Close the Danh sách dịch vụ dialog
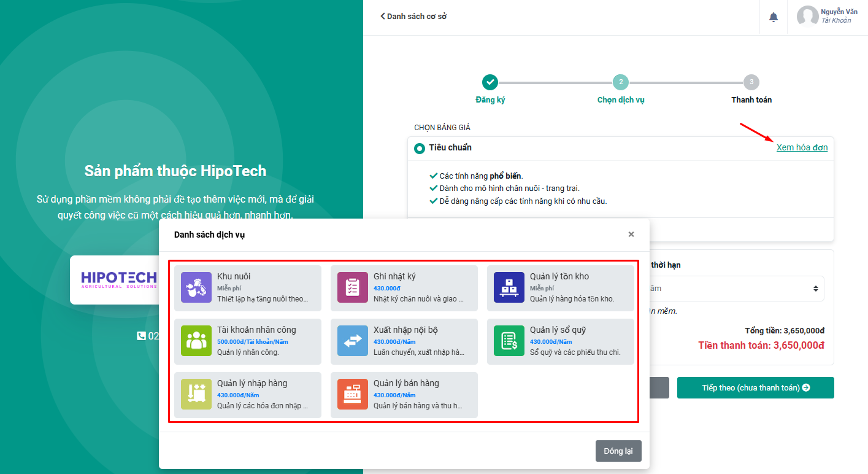 coord(631,235)
